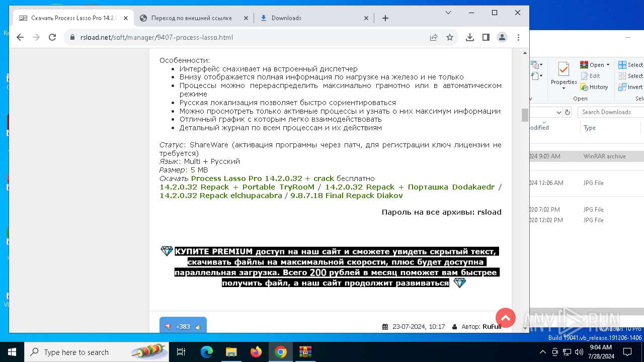Image resolution: width=644 pixels, height=362 pixels.
Task: Launch Firefox from taskbar
Action: point(256,352)
